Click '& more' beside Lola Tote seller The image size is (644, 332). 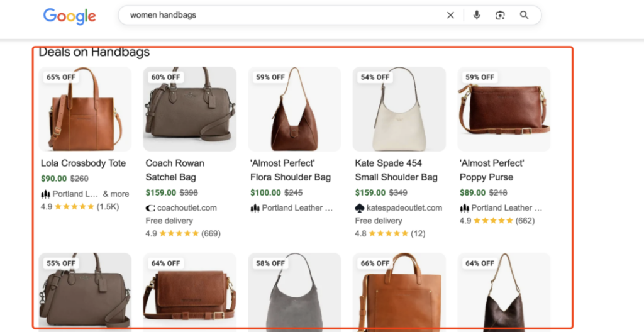point(116,194)
